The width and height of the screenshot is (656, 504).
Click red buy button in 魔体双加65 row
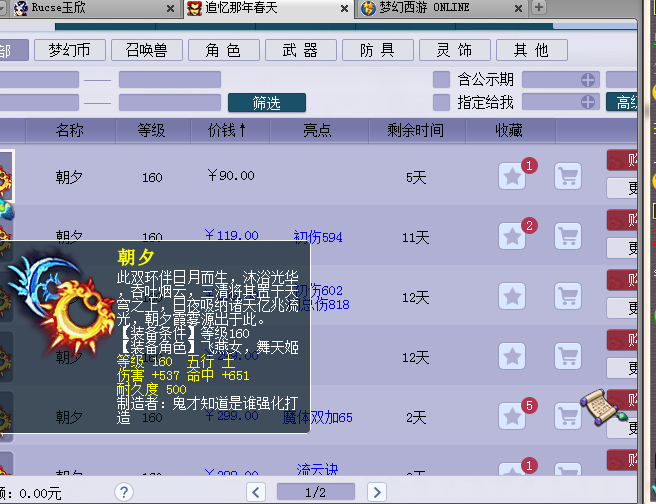click(x=623, y=400)
